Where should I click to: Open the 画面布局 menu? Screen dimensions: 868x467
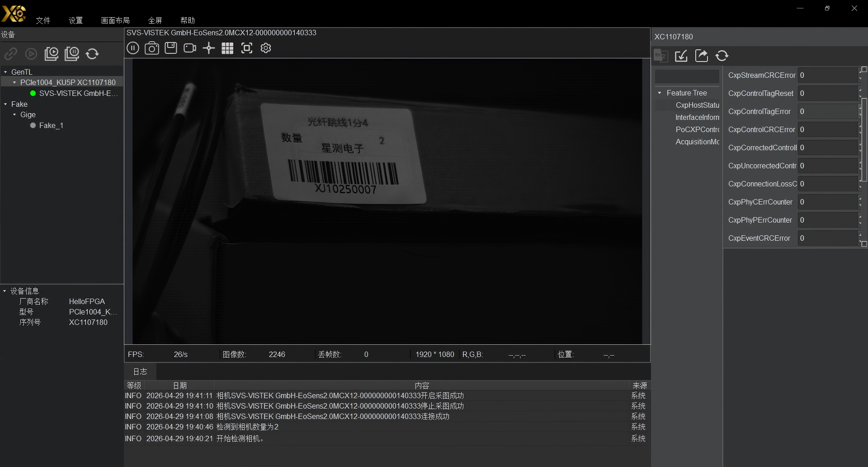tap(115, 20)
